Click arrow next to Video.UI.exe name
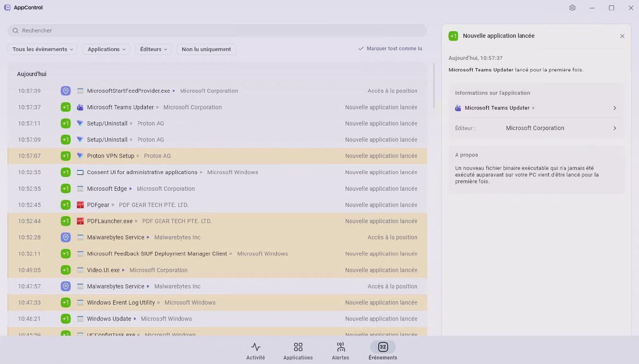 [123, 270]
